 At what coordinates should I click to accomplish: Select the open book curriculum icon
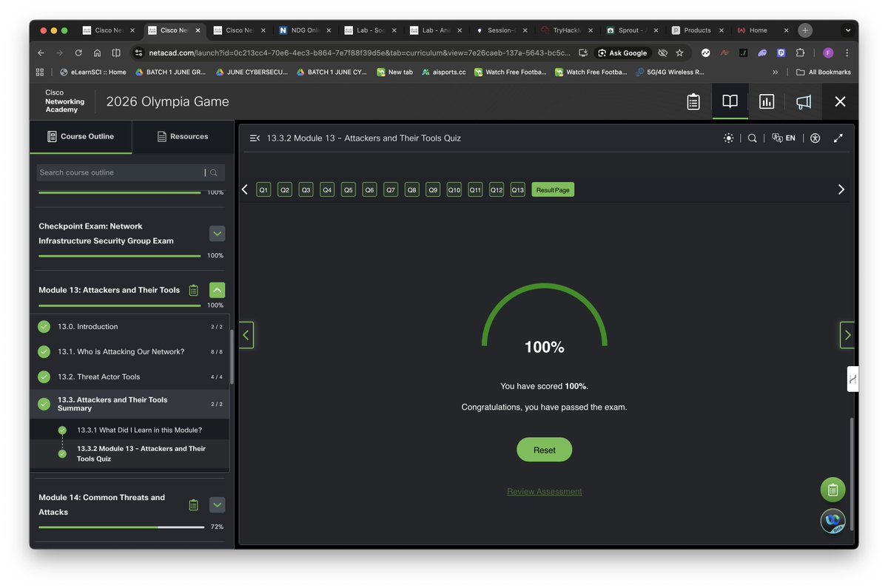[730, 102]
